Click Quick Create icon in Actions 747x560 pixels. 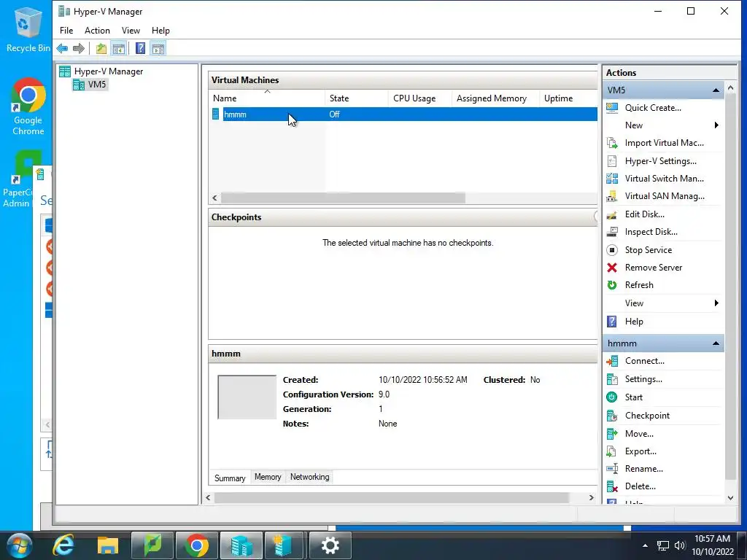click(612, 108)
